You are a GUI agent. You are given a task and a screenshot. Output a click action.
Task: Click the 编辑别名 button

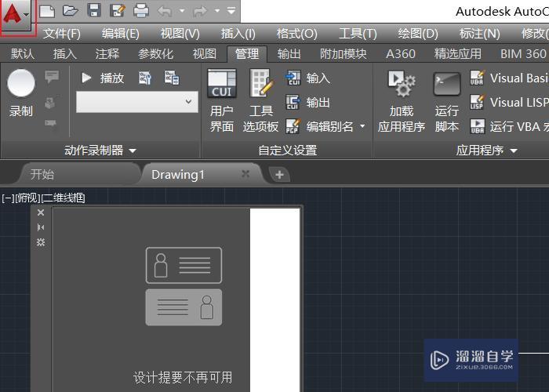[319, 126]
